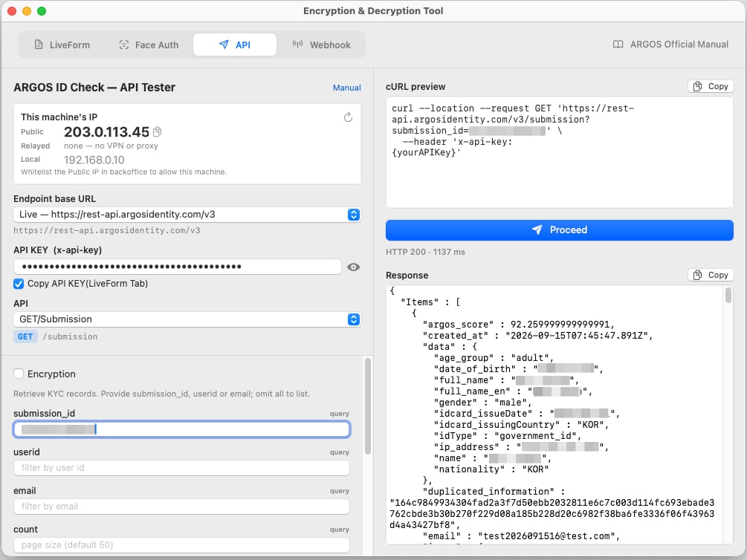Viewport: 747px width, 560px height.
Task: Expand the Endpoint base URL dropdown
Action: (x=187, y=215)
